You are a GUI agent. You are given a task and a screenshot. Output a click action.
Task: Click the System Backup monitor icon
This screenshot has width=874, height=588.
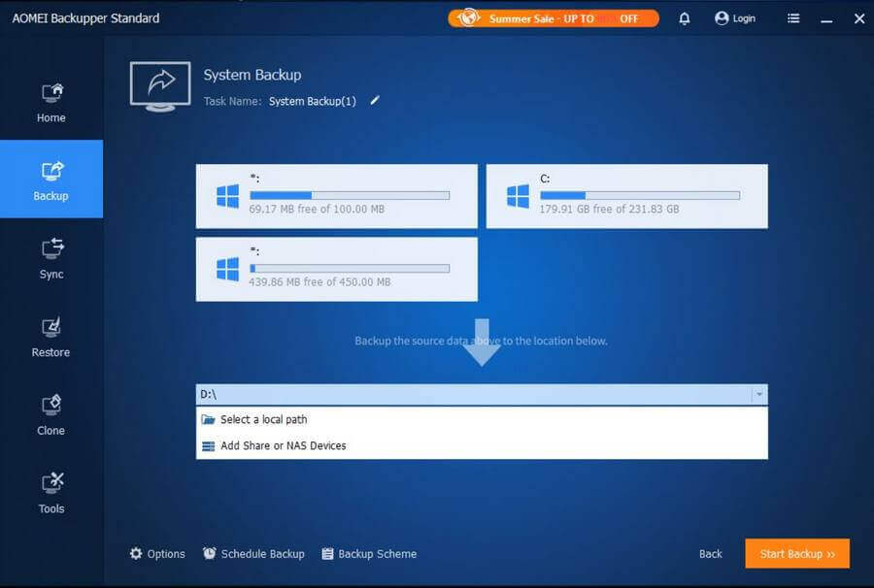(160, 86)
